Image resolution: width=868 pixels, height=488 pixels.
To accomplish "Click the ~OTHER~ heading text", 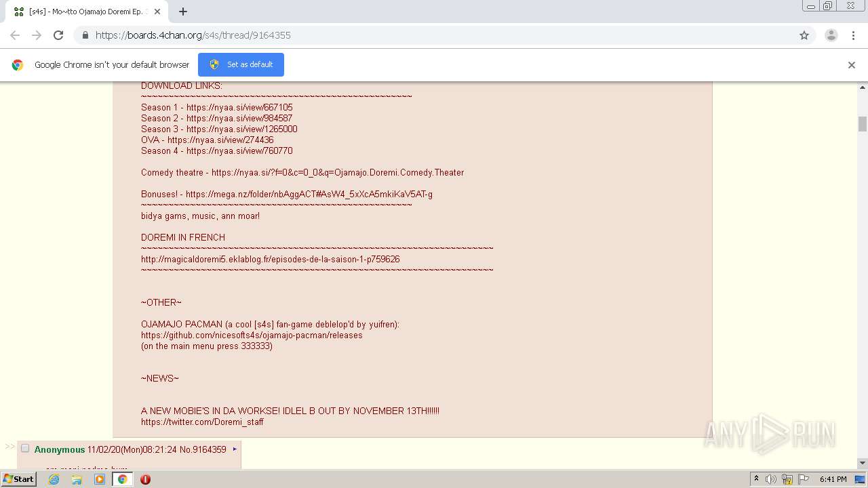I will click(x=161, y=302).
